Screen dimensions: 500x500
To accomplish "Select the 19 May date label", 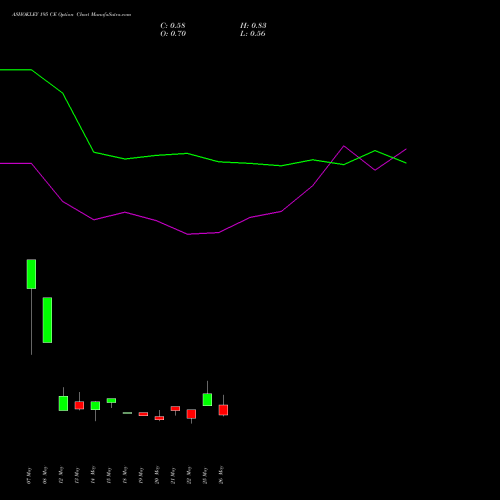I will 141,475.
